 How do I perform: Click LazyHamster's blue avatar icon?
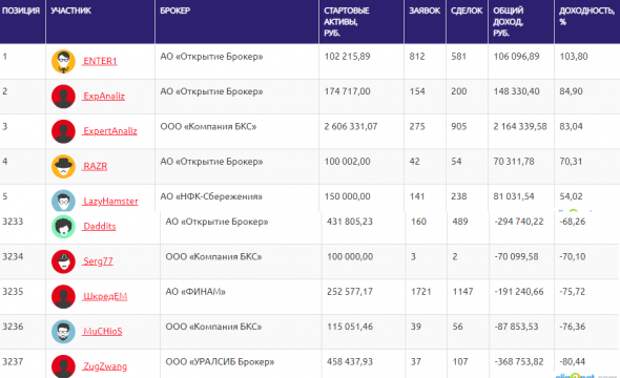point(63,200)
